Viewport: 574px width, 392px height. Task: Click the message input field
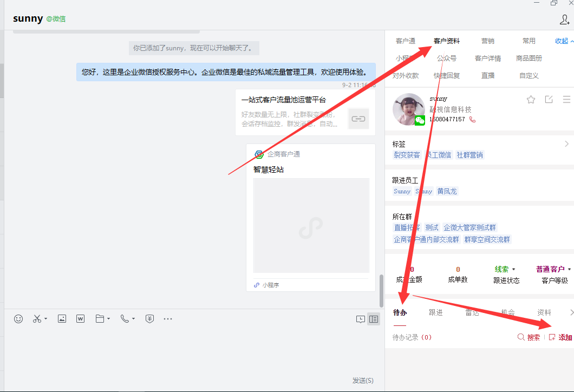coord(194,350)
